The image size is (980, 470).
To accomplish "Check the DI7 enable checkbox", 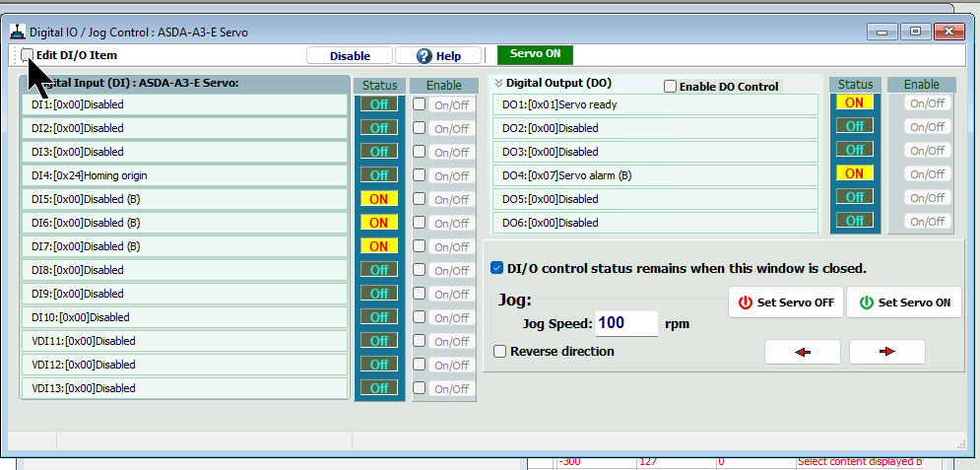I will (x=419, y=246).
